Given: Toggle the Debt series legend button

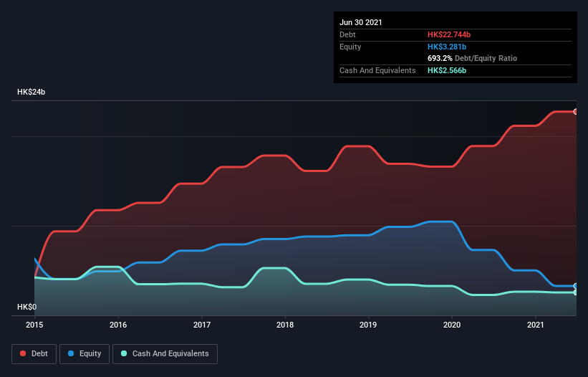Looking at the screenshot, I should (34, 354).
